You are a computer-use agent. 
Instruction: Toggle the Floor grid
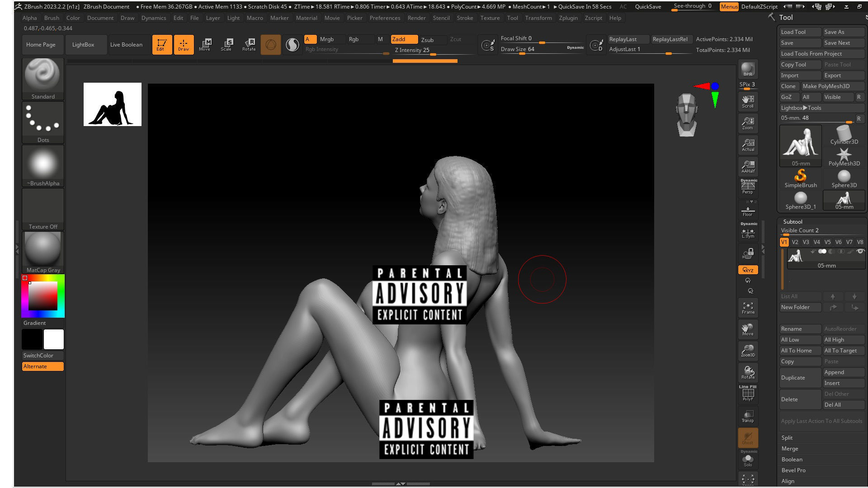pos(748,210)
